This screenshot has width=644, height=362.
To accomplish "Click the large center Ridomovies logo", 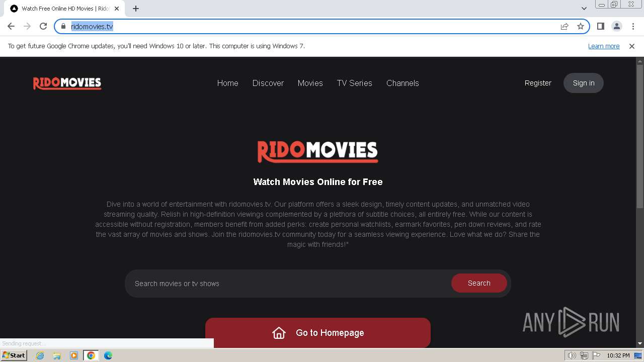I will [318, 151].
